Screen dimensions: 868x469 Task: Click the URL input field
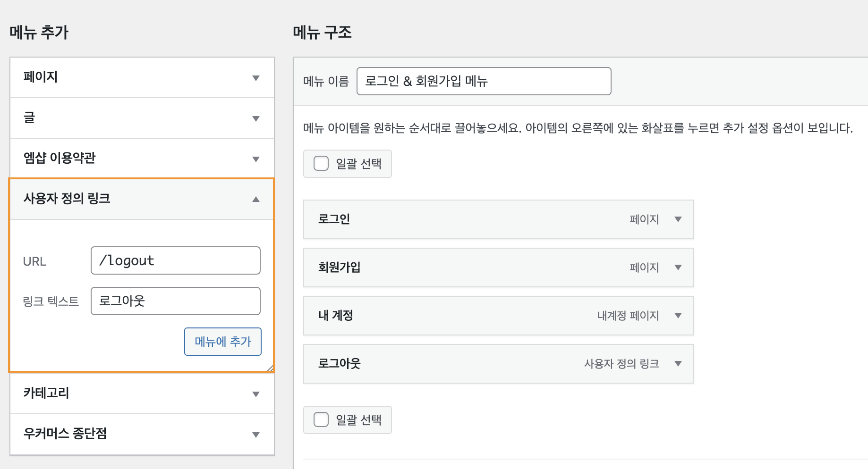pyautogui.click(x=175, y=260)
